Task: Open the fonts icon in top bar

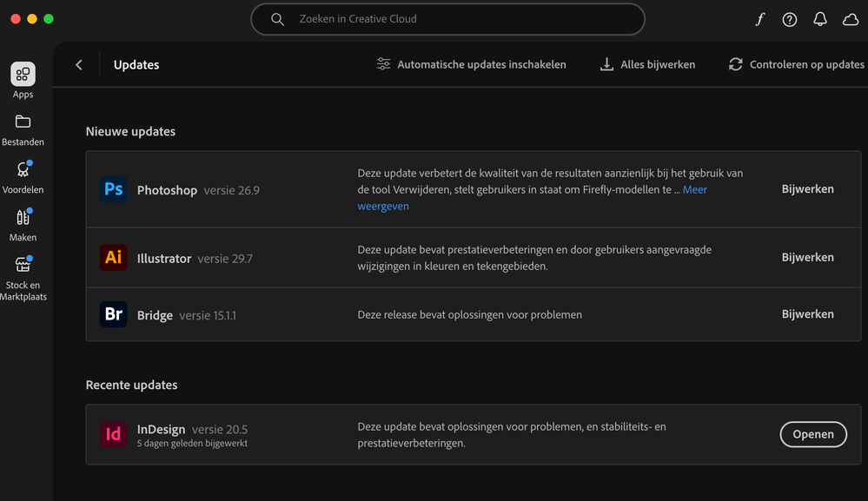Action: click(759, 19)
